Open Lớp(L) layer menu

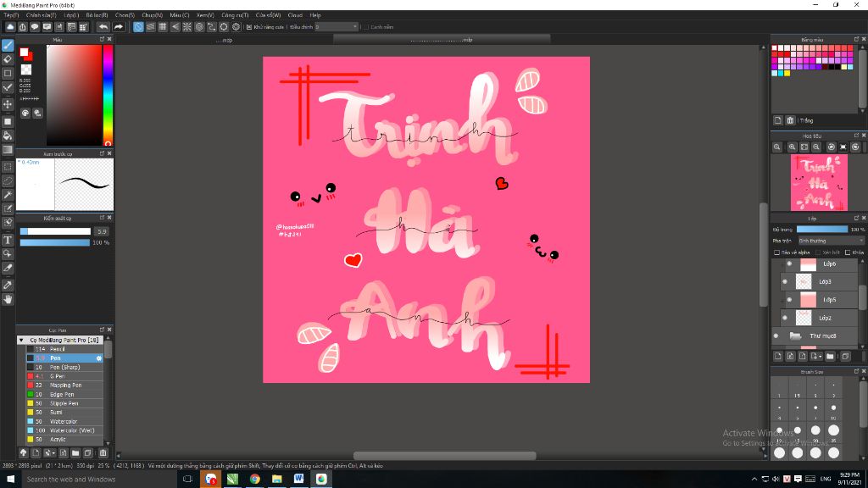[x=71, y=15]
